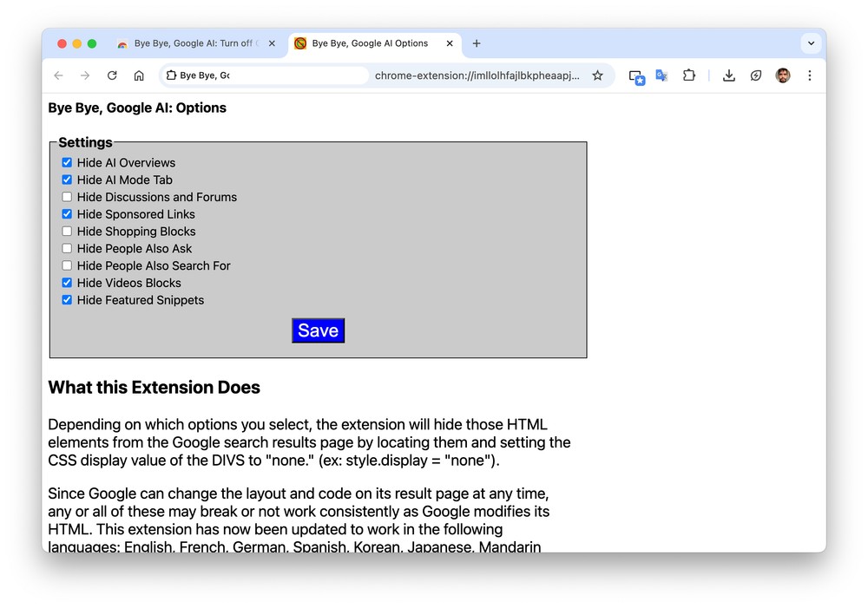Open the Extensions puzzle piece icon
868x608 pixels.
[x=688, y=75]
